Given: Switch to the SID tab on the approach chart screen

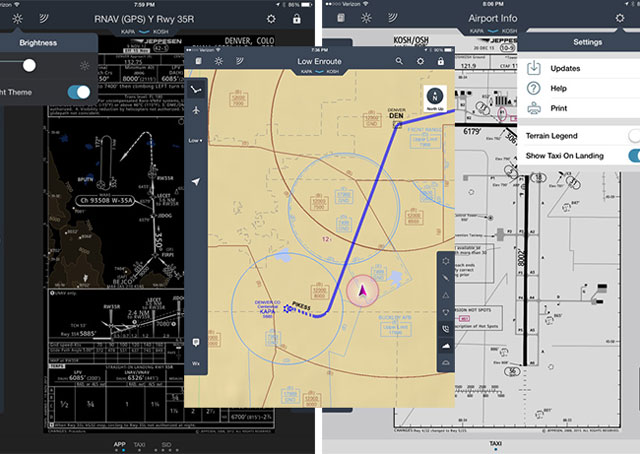Looking at the screenshot, I should [166, 445].
